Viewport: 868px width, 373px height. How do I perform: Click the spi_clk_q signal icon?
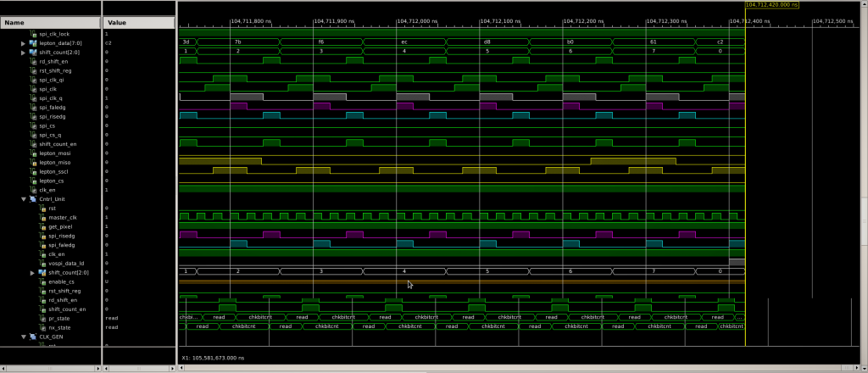tap(33, 98)
